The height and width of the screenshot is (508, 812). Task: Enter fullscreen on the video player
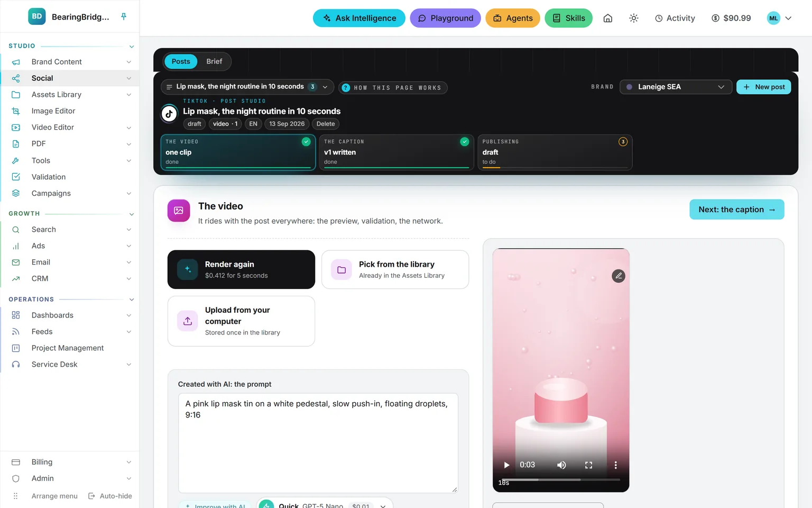pyautogui.click(x=588, y=465)
